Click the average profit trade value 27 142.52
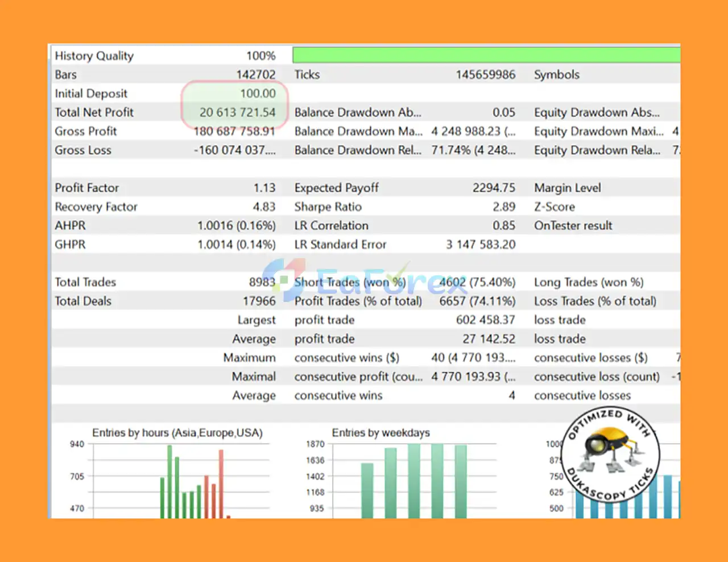Image resolution: width=728 pixels, height=562 pixels. pyautogui.click(x=489, y=338)
